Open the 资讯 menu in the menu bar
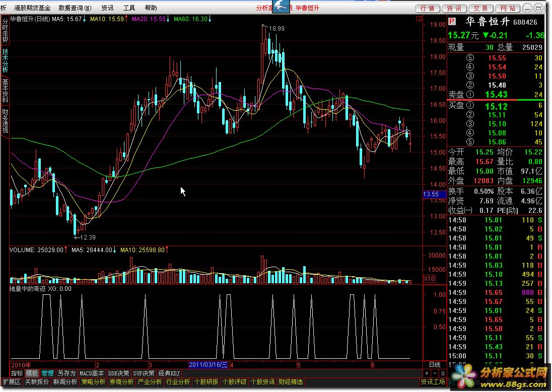This screenshot has height=392, width=552. [x=107, y=8]
